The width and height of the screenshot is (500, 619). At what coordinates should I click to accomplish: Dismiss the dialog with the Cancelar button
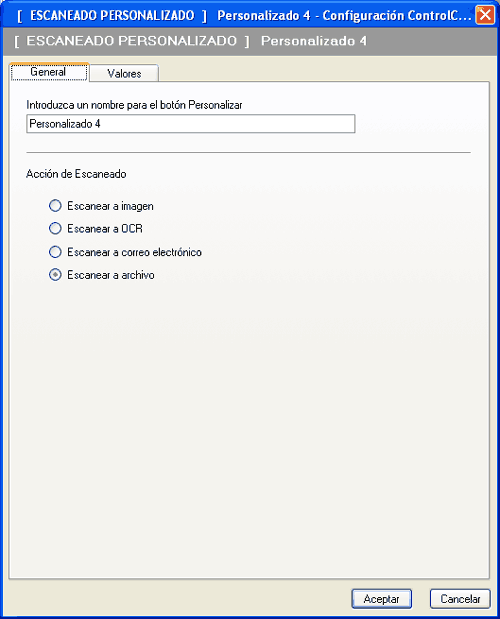point(460,599)
